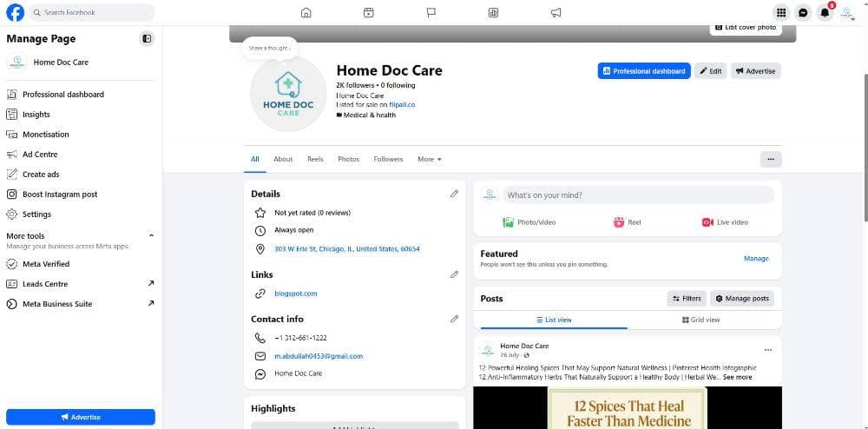Open page Settings in the sidebar
This screenshot has width=868, height=429.
[x=36, y=214]
